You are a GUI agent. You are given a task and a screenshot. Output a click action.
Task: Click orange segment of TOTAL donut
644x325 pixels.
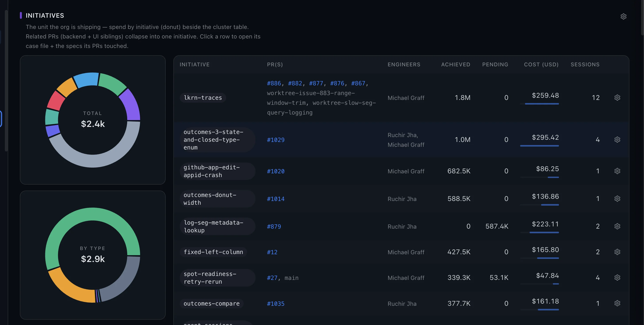pos(67,88)
